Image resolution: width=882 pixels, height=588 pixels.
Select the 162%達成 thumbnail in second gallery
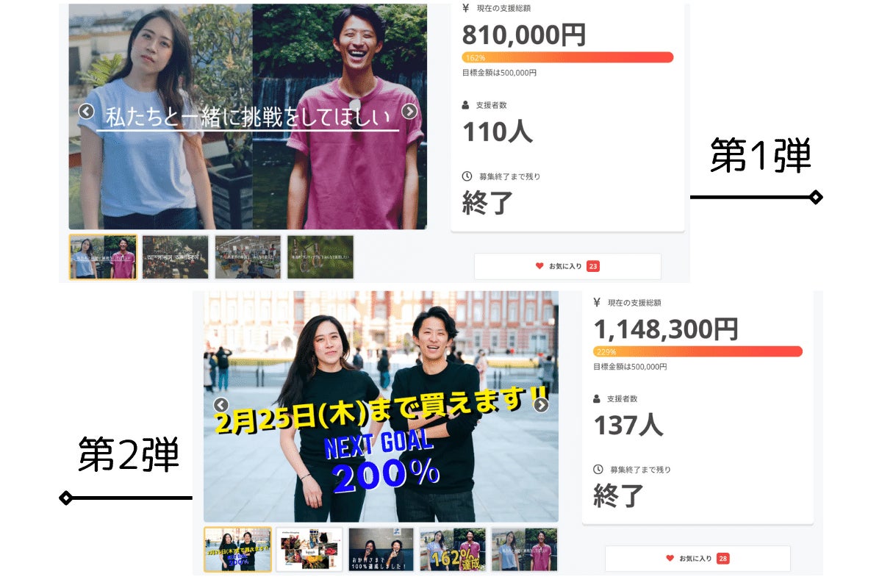point(453,550)
